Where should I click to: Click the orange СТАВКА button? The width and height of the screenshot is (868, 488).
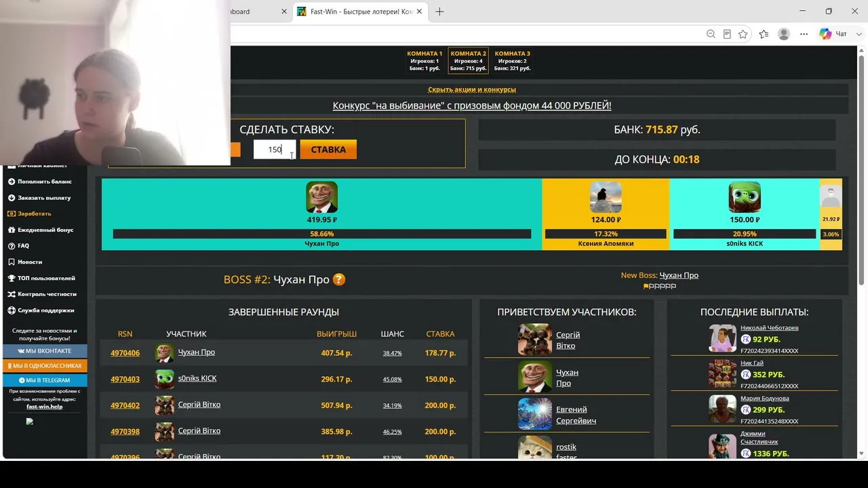click(x=328, y=150)
